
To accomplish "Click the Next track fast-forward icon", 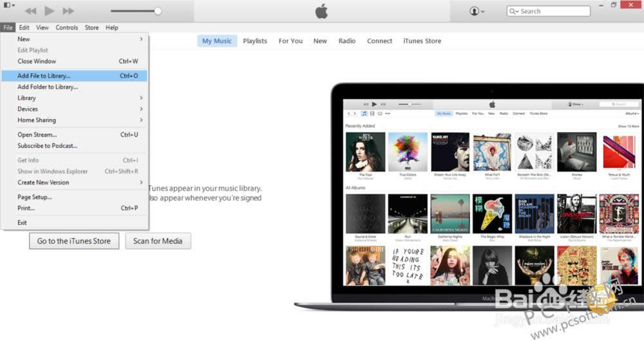I will click(x=68, y=11).
